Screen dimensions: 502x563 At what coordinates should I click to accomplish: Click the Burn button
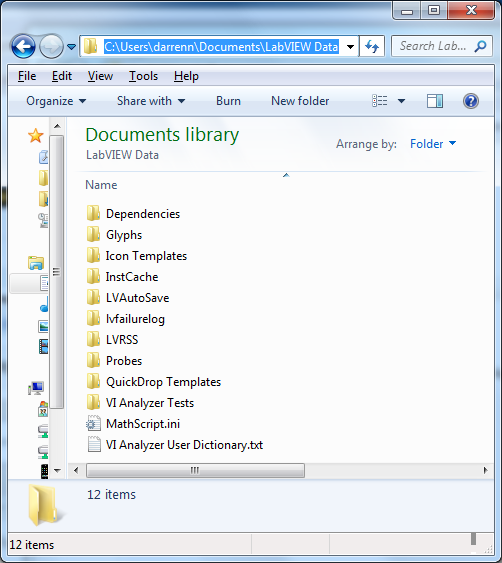228,101
